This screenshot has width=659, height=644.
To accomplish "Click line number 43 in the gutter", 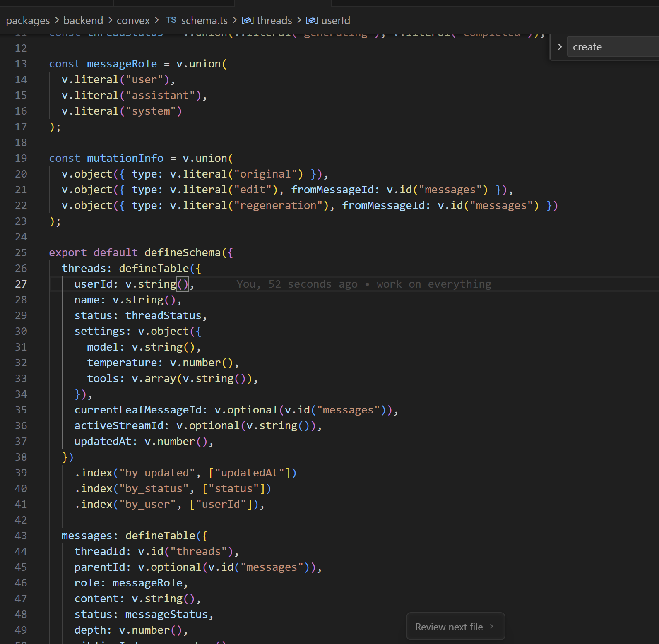I will [21, 536].
